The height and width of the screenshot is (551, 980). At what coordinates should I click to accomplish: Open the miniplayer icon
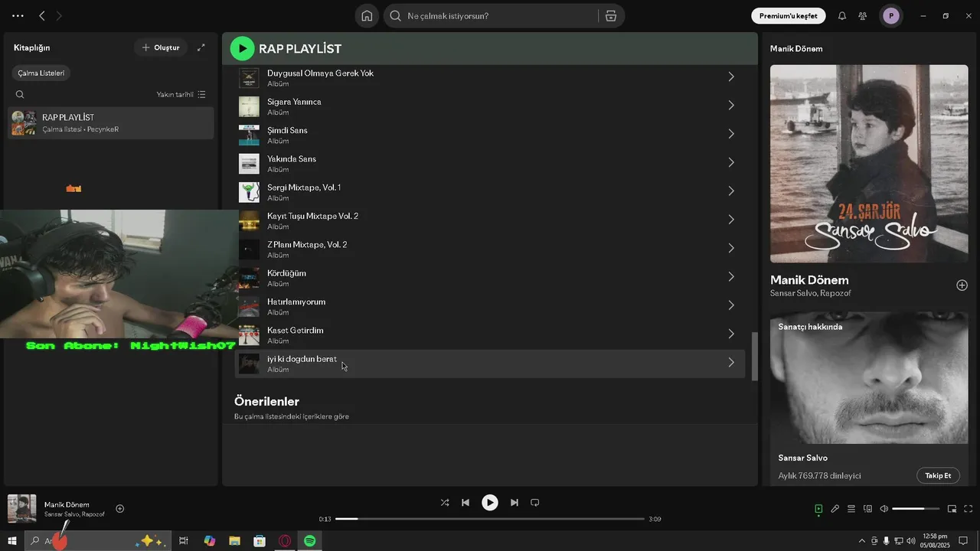tap(952, 509)
